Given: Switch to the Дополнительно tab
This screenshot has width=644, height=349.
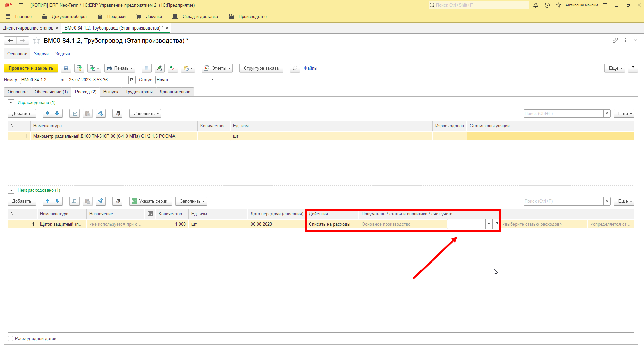Looking at the screenshot, I should (x=175, y=92).
